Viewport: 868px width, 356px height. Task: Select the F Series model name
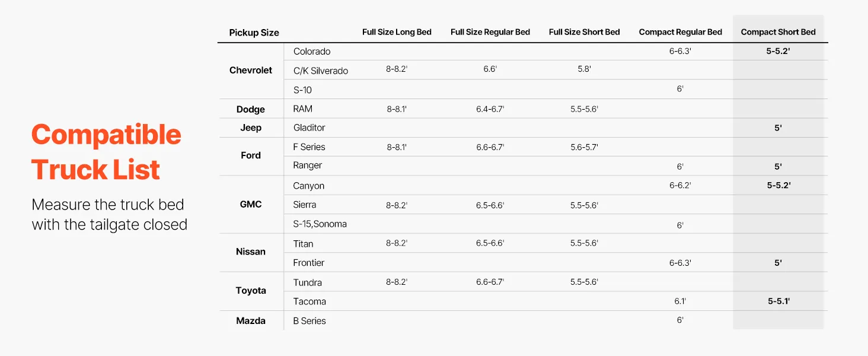click(309, 147)
